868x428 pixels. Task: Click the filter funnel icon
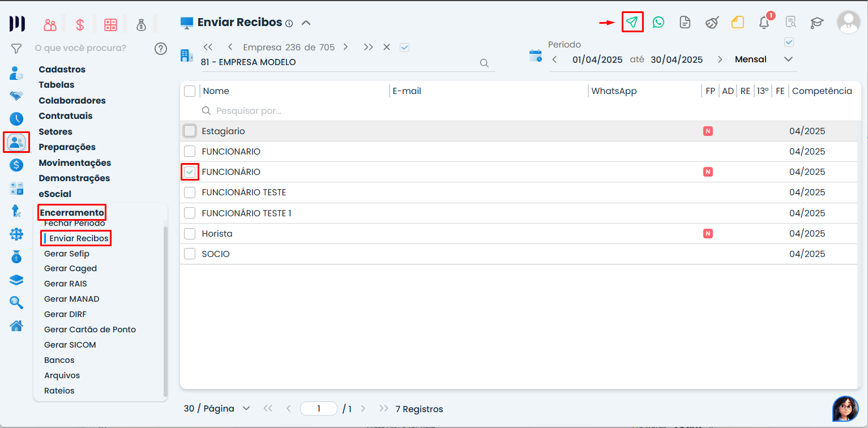click(x=16, y=49)
